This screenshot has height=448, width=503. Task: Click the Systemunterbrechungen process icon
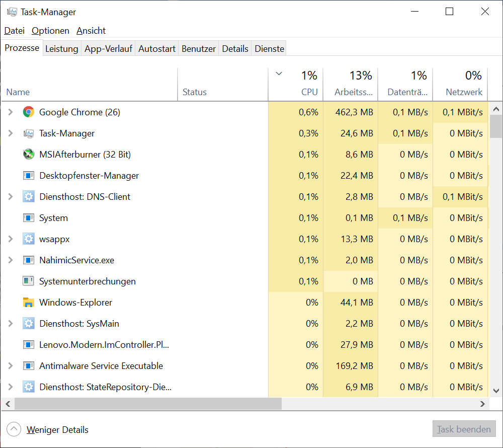click(28, 281)
